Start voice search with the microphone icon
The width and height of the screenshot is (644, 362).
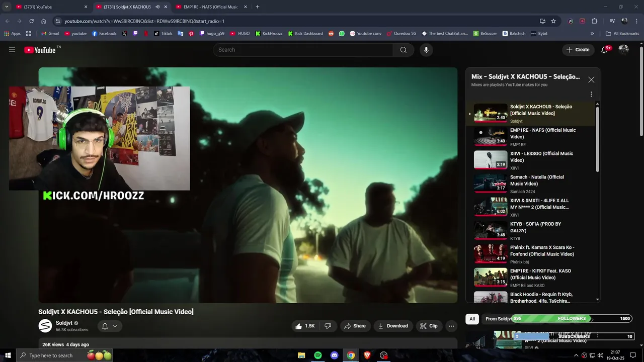coord(426,50)
